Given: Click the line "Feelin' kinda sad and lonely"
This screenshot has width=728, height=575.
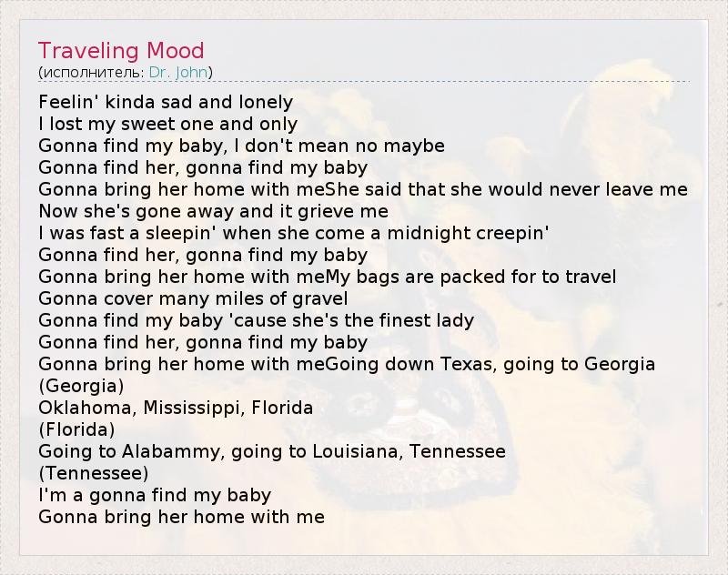Looking at the screenshot, I should point(166,102).
